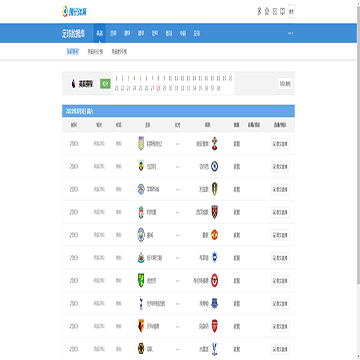This screenshot has width=360, height=360.
Task: Click the page's vertical scrollbar
Action: [x=358, y=142]
